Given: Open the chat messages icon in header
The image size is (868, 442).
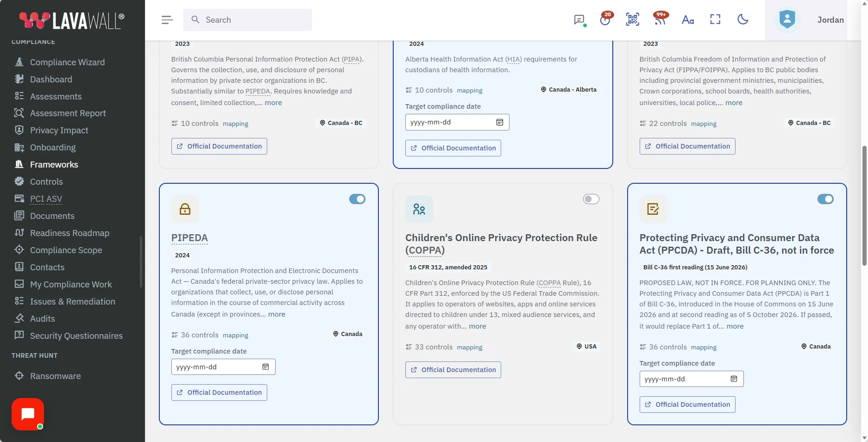Looking at the screenshot, I should tap(579, 20).
